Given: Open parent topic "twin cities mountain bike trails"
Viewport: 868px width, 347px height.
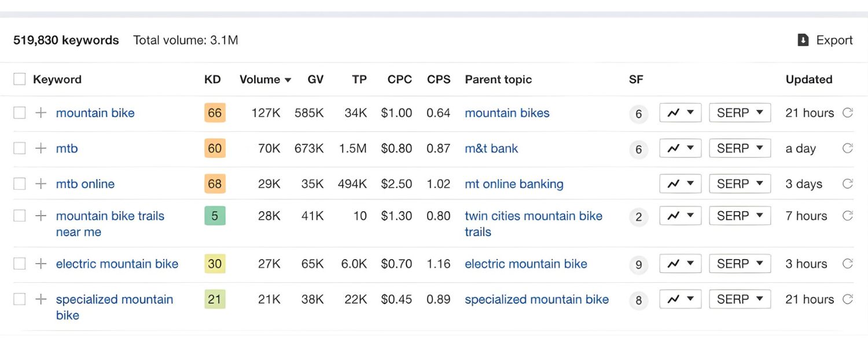Looking at the screenshot, I should click(533, 216).
